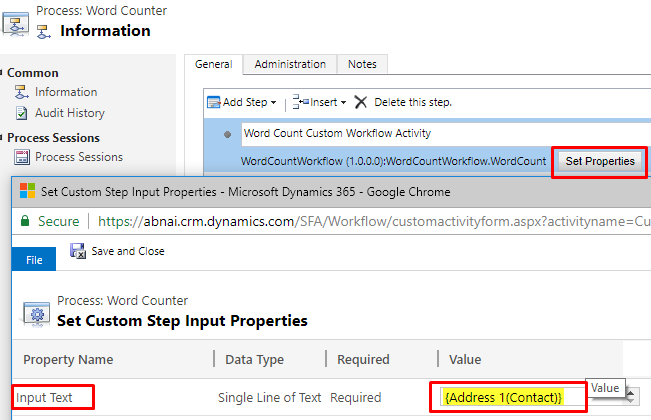Expand the Insert dropdown arrow
This screenshot has height=420, width=651.
coord(343,103)
